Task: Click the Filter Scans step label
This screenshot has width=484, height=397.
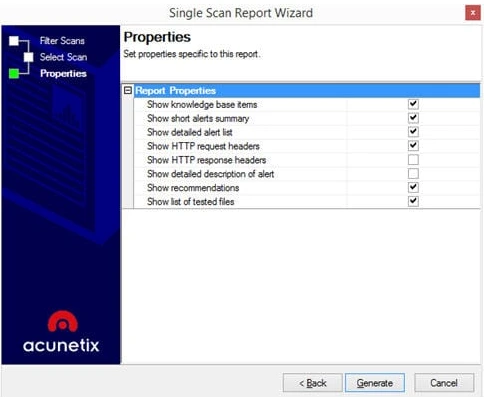Action: pos(62,41)
